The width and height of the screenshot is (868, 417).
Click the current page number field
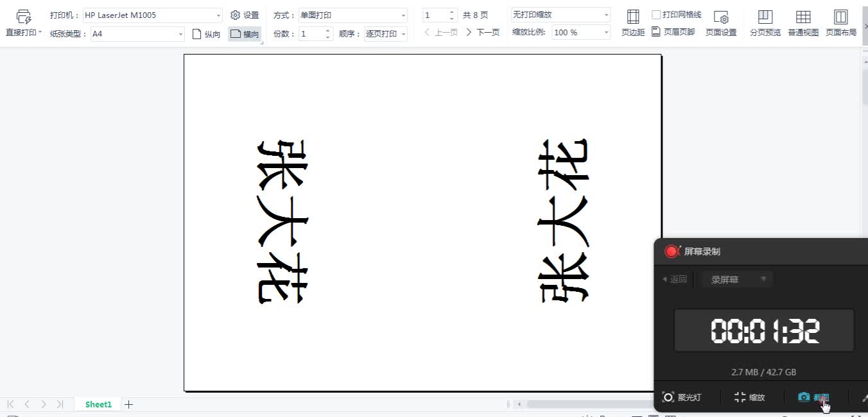click(x=435, y=15)
